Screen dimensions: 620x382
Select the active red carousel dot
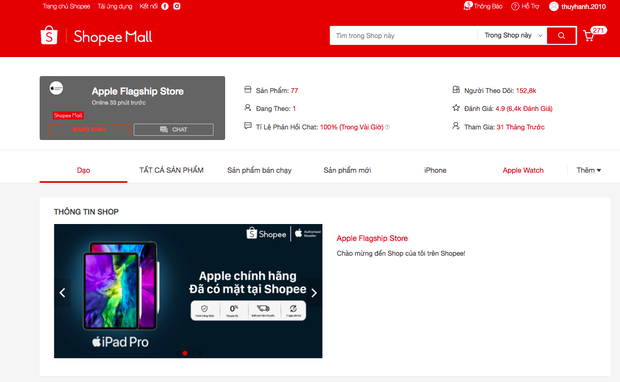coord(185,353)
